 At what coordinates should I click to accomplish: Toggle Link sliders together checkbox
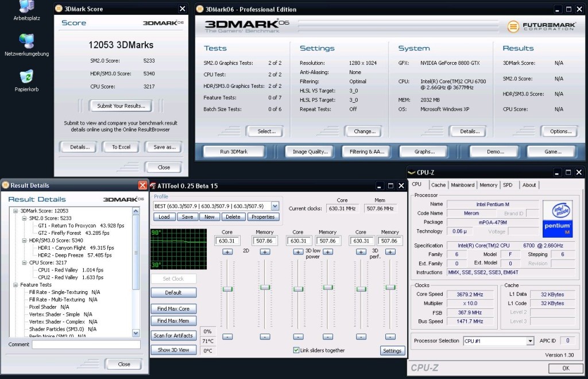[296, 350]
